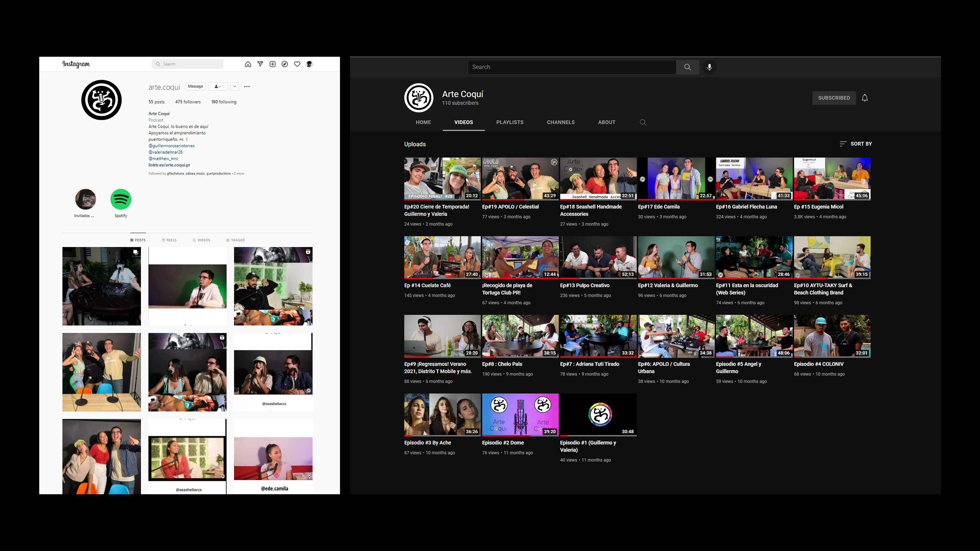The height and width of the screenshot is (551, 980).
Task: Toggle the Instagram following status button
Action: point(218,87)
